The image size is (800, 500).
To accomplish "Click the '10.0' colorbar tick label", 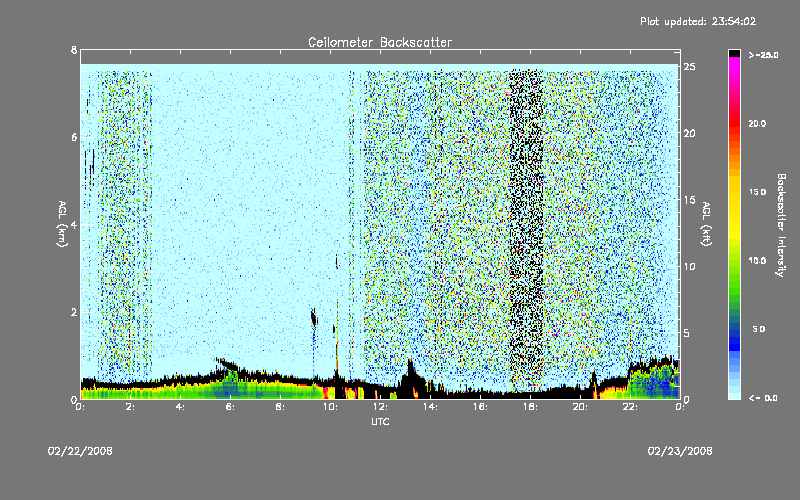I will pyautogui.click(x=757, y=261).
